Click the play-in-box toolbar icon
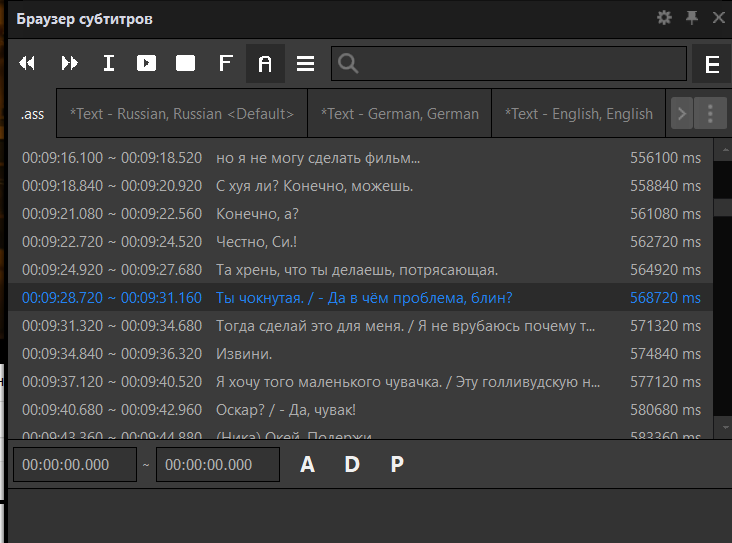This screenshot has width=732, height=543. coord(147,64)
